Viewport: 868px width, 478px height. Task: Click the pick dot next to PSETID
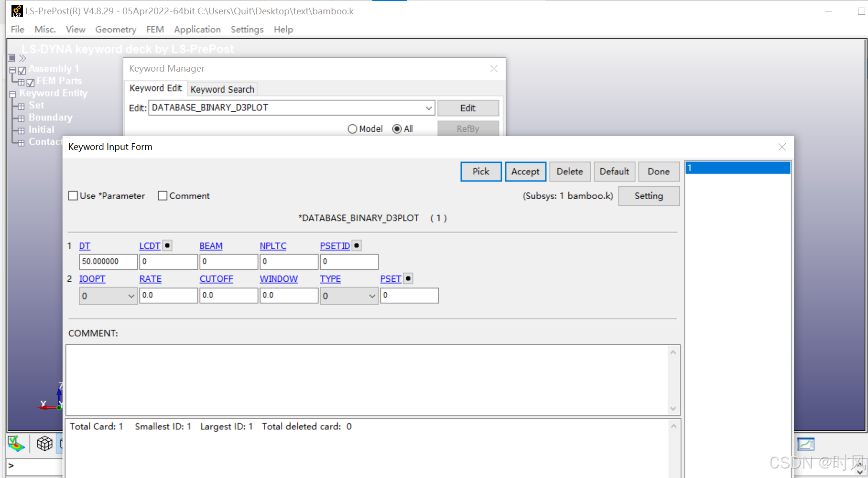pyautogui.click(x=357, y=245)
